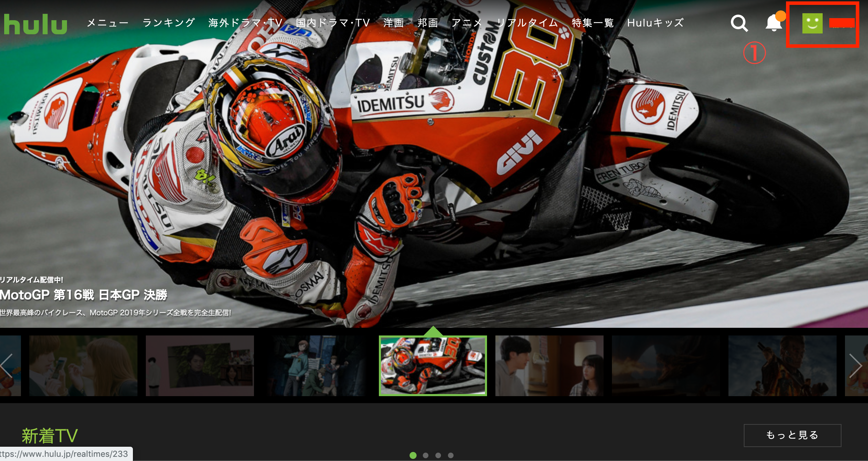Click the 世界最高峰のバイクレース description text
The width and height of the screenshot is (868, 461).
115,313
